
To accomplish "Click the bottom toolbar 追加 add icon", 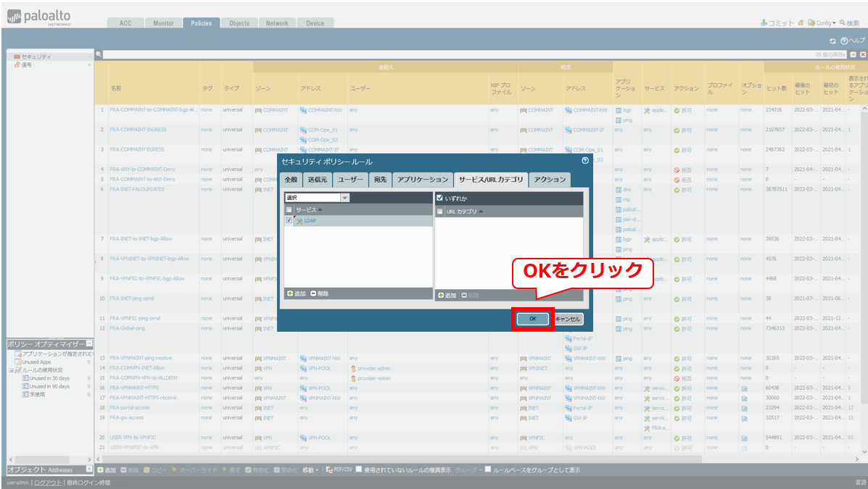I will (100, 469).
